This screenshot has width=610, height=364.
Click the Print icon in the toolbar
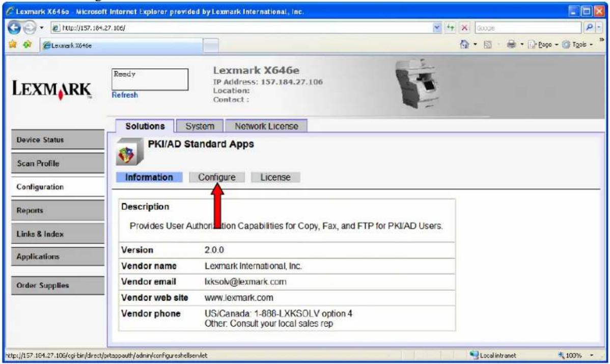(x=511, y=44)
